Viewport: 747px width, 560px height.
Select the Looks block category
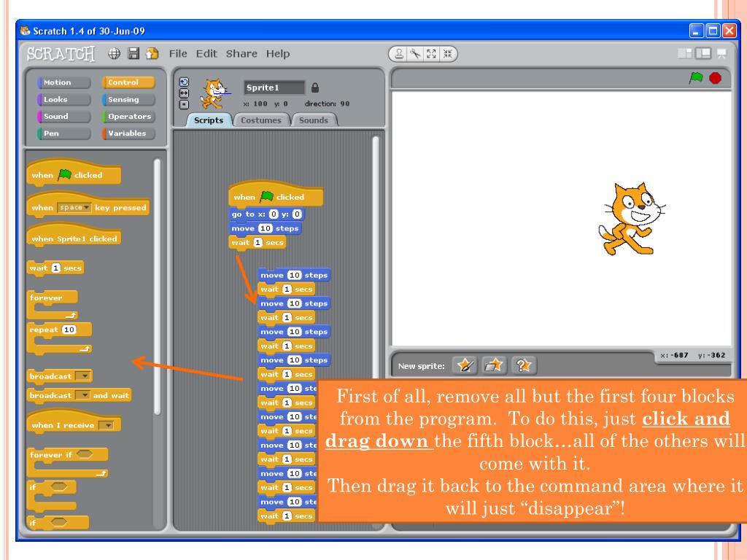tap(64, 99)
